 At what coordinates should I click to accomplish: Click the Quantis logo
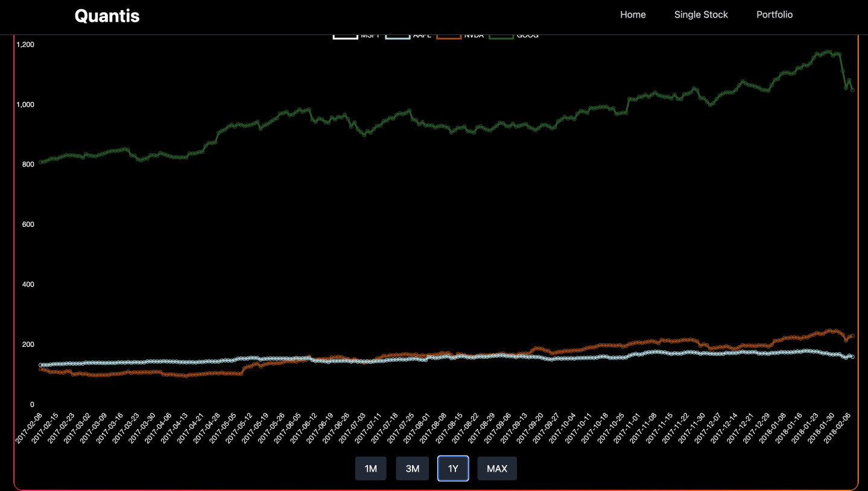pos(107,16)
